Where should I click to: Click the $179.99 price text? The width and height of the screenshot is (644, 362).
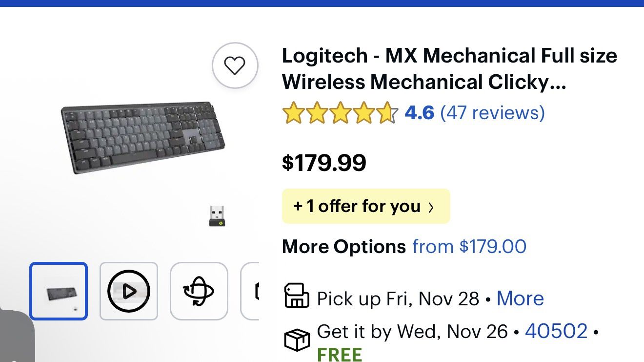[323, 162]
